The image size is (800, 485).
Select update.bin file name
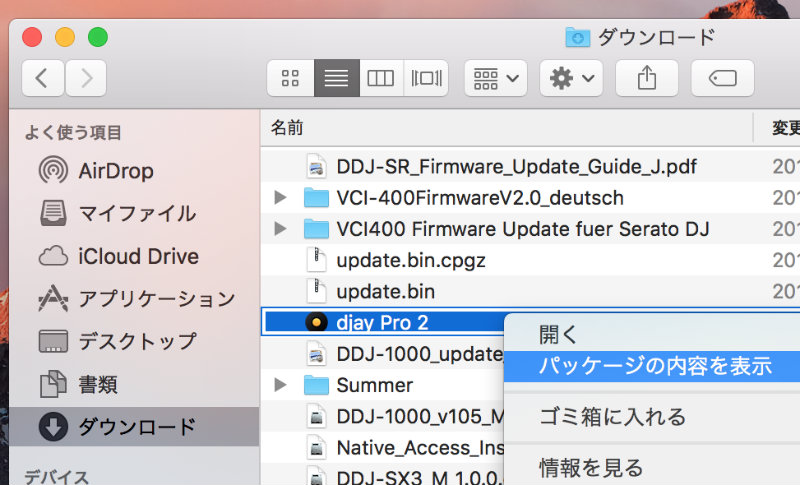(386, 292)
